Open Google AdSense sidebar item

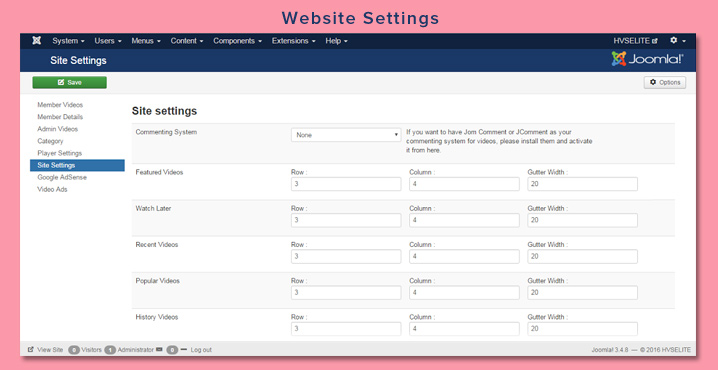(x=62, y=177)
